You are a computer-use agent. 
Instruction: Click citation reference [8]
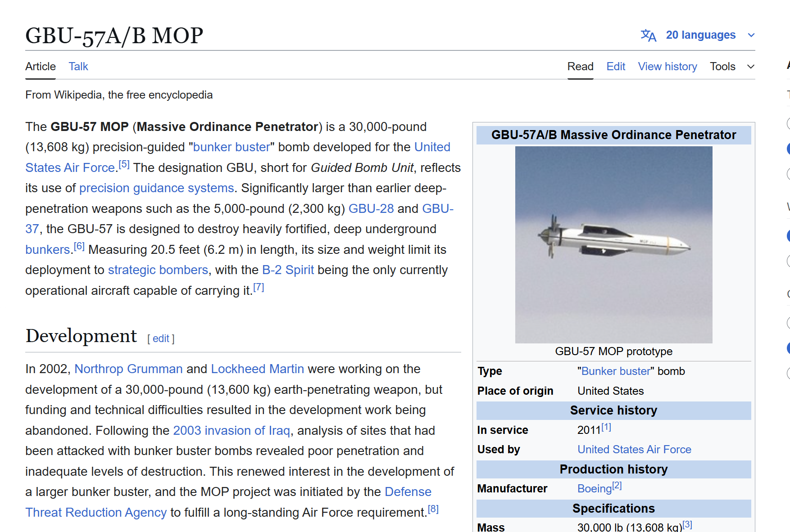tap(433, 509)
